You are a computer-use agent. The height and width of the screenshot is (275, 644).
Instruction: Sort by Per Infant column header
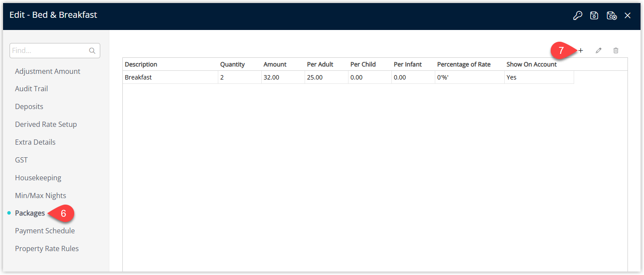tap(413, 64)
